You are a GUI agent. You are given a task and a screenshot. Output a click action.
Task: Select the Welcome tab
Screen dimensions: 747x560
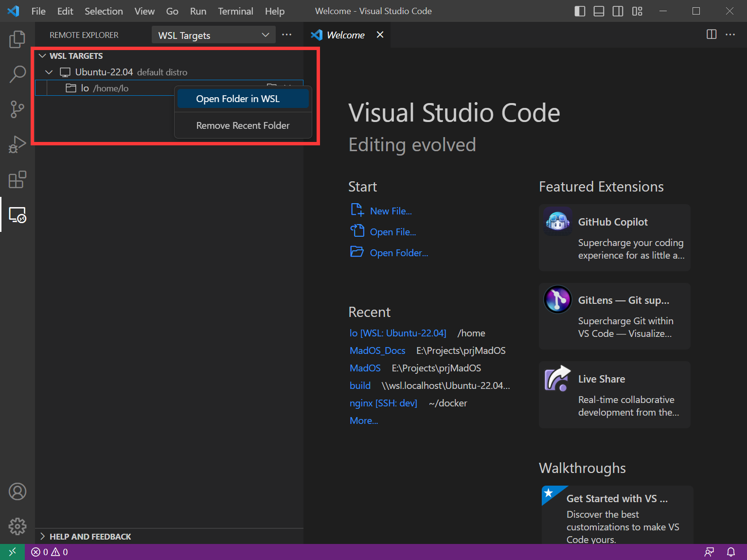click(x=346, y=35)
